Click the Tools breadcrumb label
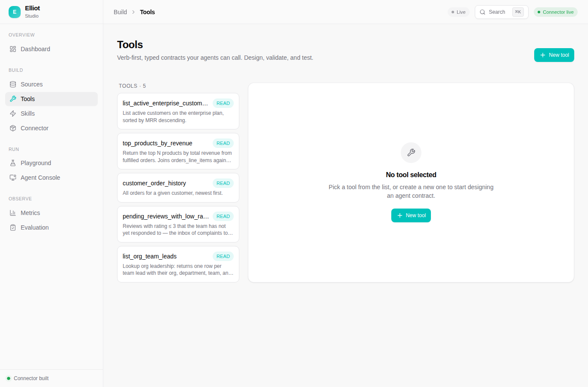Viewport: 588px width, 387px height. 147,12
